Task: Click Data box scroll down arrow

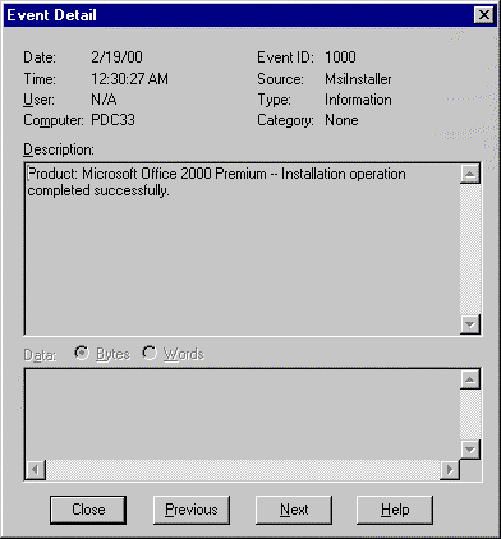Action: click(x=470, y=449)
